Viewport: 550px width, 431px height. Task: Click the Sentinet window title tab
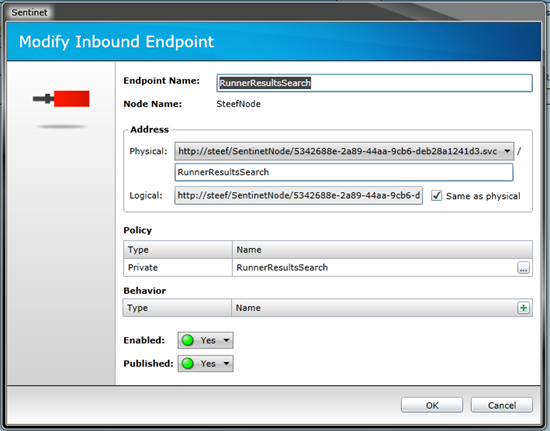click(x=29, y=13)
